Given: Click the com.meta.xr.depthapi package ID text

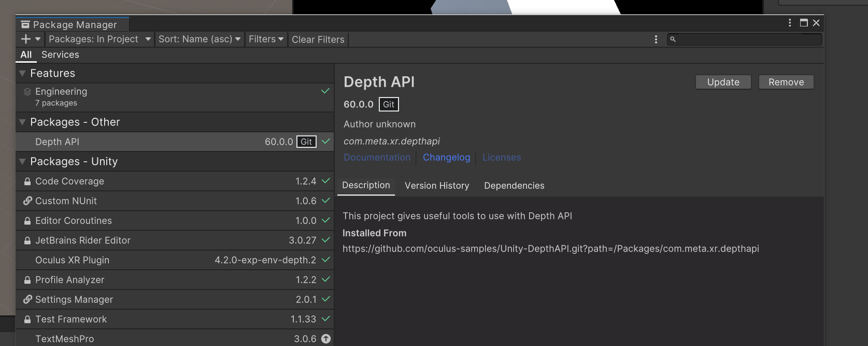Looking at the screenshot, I should 392,141.
